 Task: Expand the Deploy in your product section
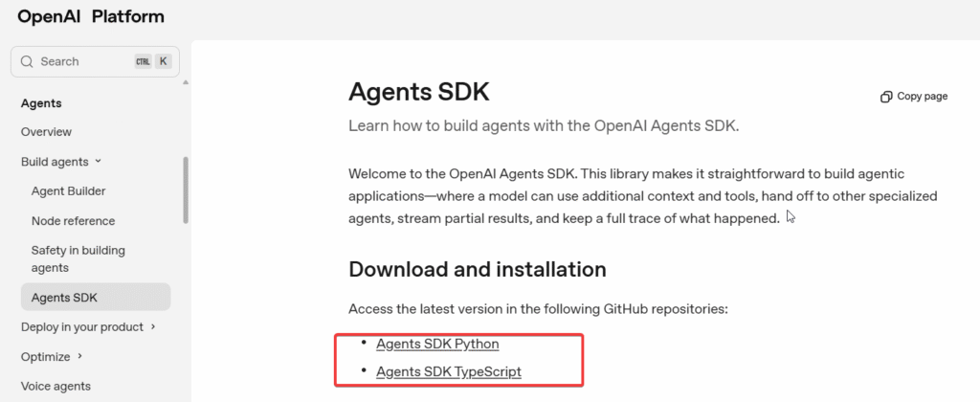pos(153,327)
